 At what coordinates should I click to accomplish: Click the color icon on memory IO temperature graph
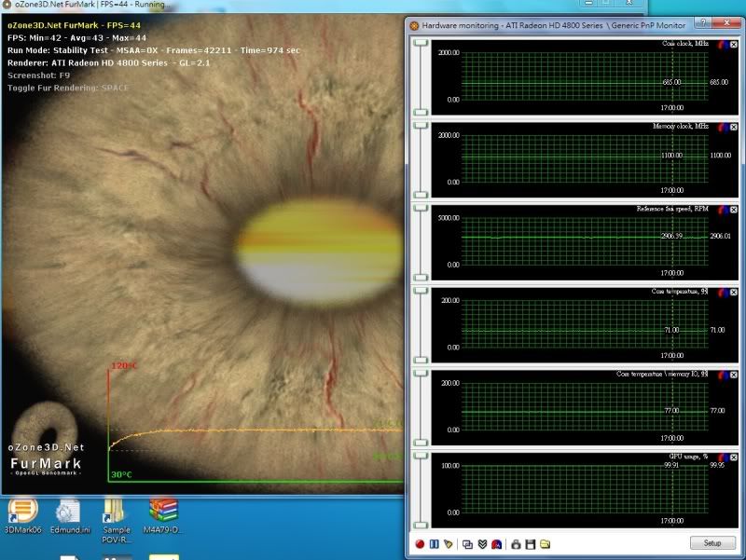[x=724, y=376]
